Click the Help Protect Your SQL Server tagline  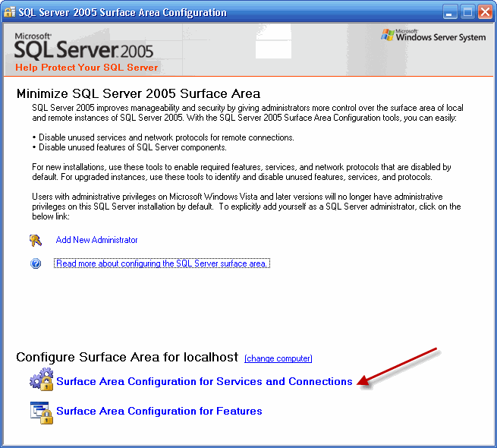coord(87,68)
